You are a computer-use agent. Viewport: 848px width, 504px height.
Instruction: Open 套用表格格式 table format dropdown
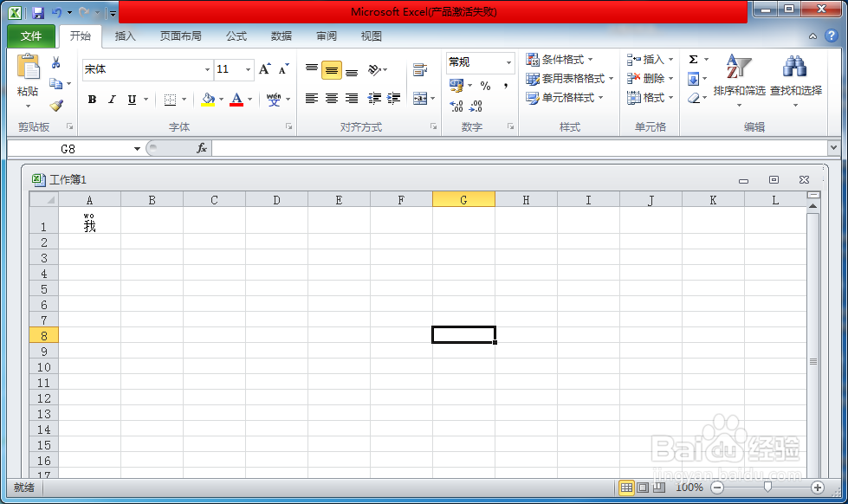[569, 79]
